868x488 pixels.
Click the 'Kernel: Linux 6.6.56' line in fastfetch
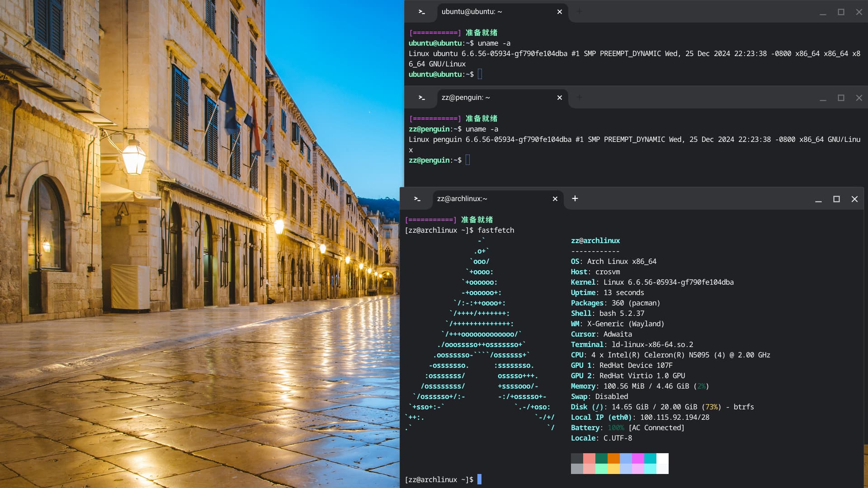tap(652, 282)
